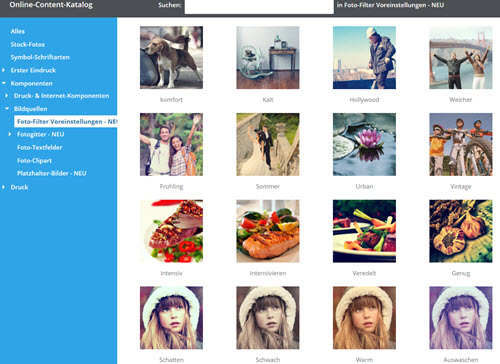Open Foto-Textfelder category
Image resolution: width=500 pixels, height=364 pixels.
pos(39,147)
